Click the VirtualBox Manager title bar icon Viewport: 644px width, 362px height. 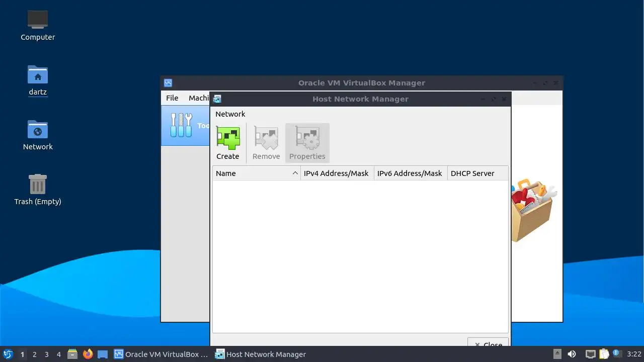169,83
